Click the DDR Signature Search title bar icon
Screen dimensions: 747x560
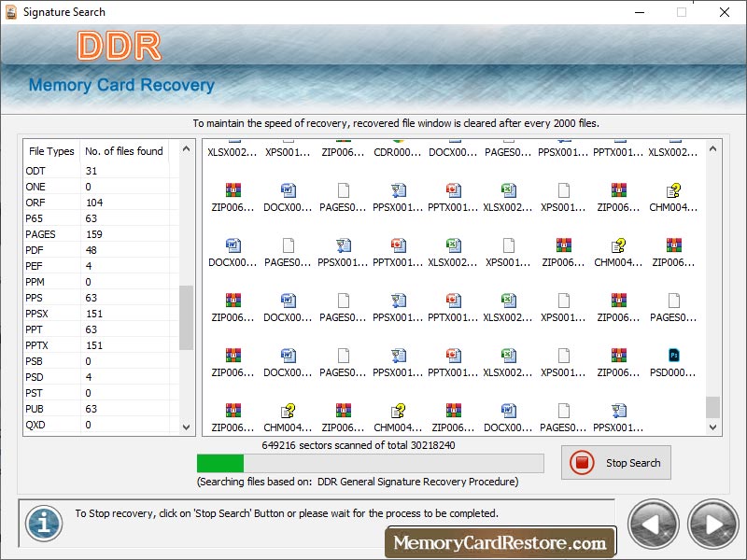click(11, 12)
